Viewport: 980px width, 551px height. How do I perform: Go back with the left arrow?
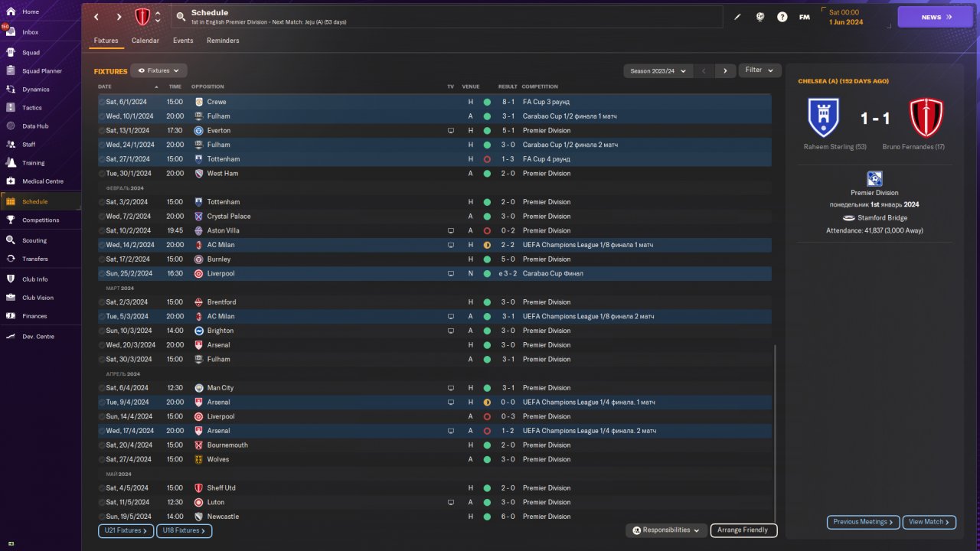tap(96, 17)
